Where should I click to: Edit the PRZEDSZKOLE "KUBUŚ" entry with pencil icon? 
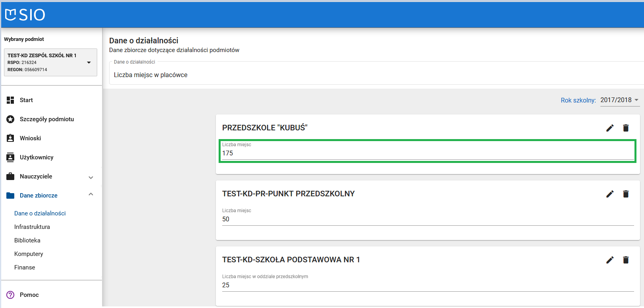pyautogui.click(x=610, y=128)
